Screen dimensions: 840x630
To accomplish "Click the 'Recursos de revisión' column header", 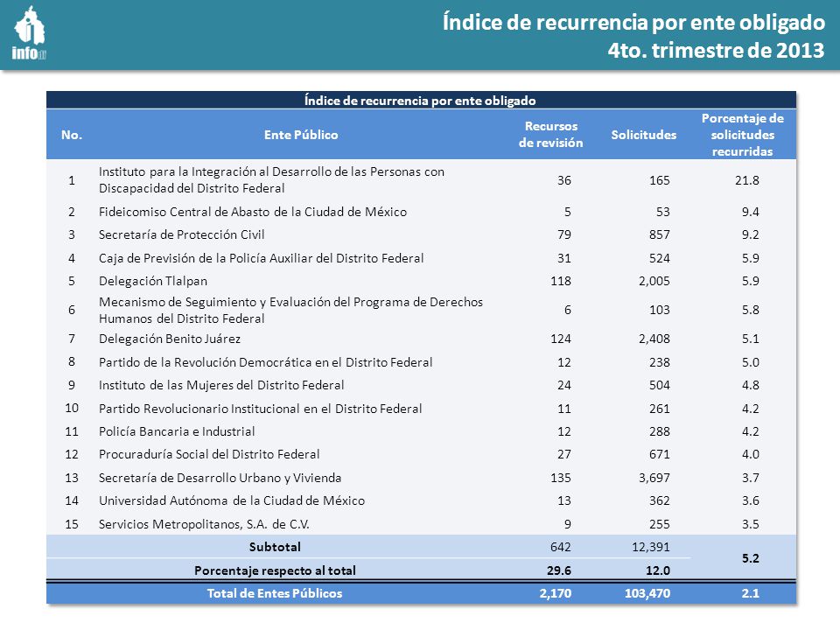I will [x=550, y=135].
